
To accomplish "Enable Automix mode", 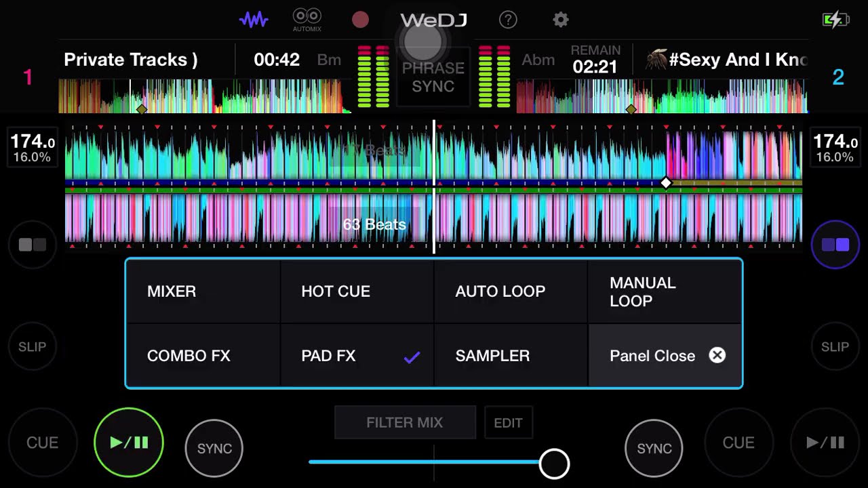I will (x=307, y=20).
